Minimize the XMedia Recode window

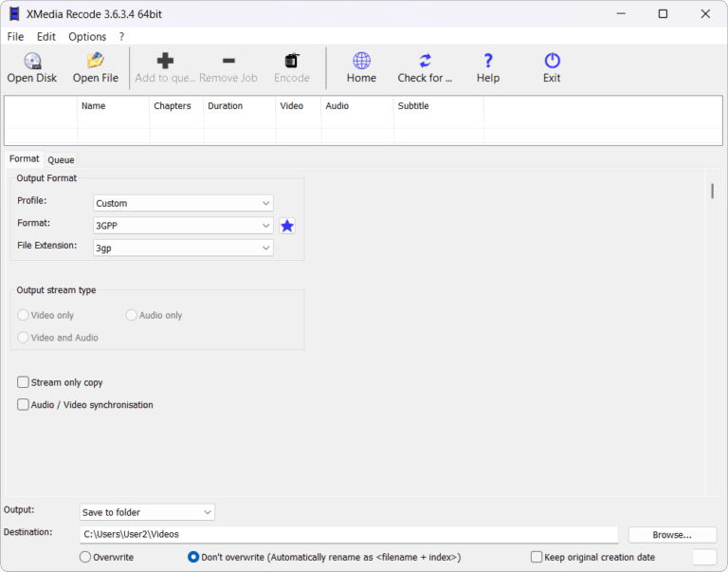(621, 14)
